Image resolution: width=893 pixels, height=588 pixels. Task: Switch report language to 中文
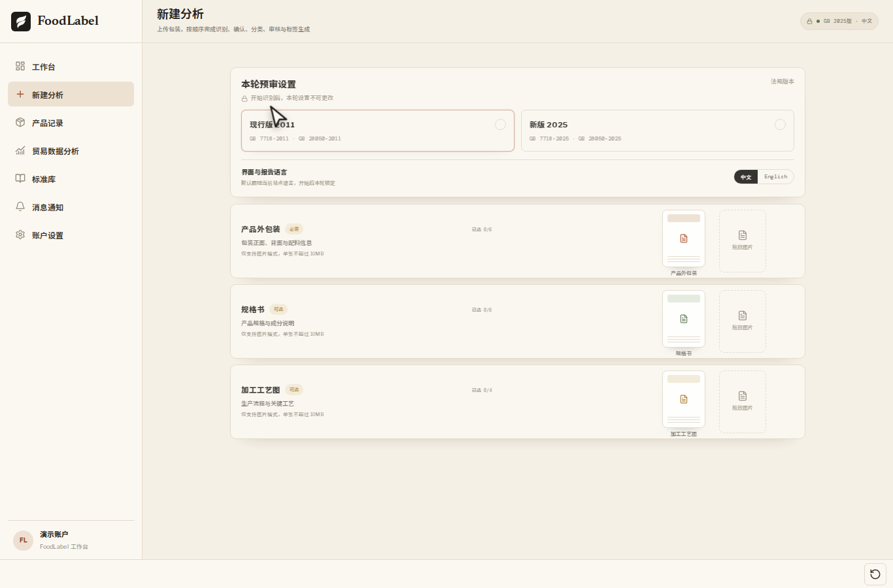pyautogui.click(x=746, y=177)
